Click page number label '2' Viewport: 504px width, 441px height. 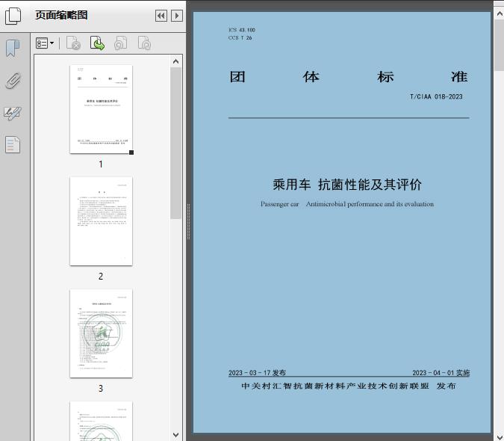click(x=101, y=277)
